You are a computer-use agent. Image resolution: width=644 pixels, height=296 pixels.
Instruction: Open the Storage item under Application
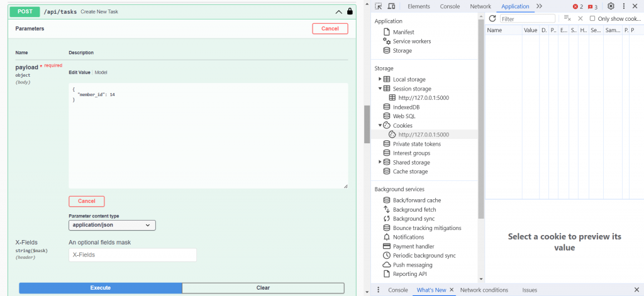402,50
